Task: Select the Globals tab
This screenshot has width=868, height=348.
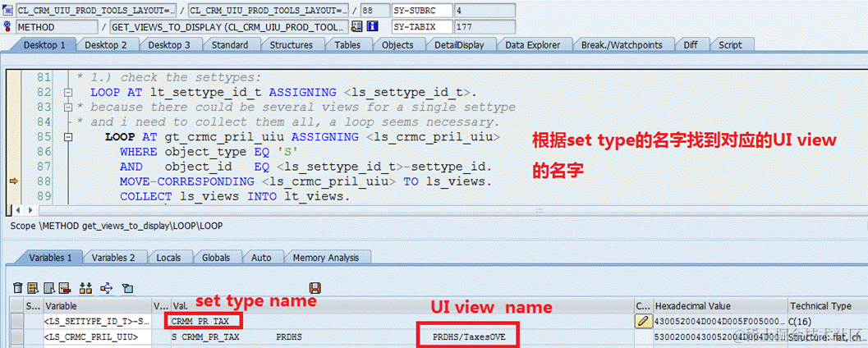Action: (x=215, y=257)
